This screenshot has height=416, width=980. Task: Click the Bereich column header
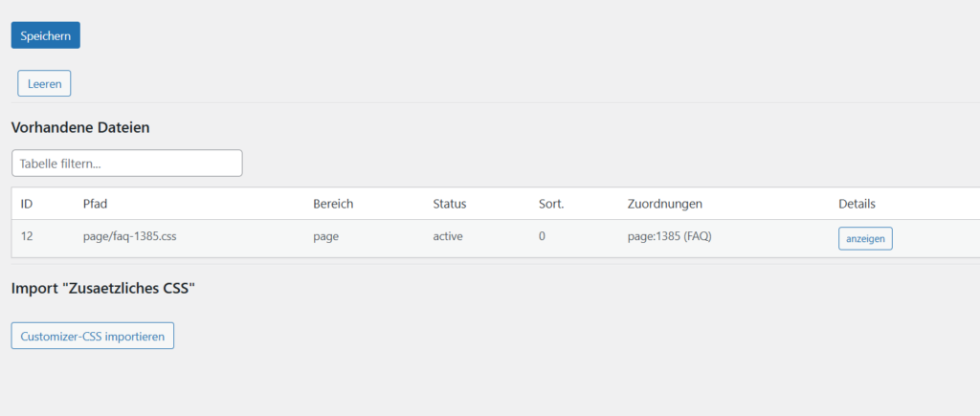click(x=333, y=204)
